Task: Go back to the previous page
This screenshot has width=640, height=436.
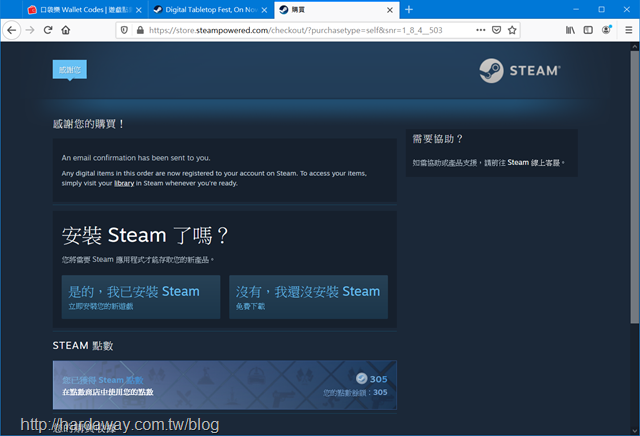Action: pyautogui.click(x=12, y=30)
